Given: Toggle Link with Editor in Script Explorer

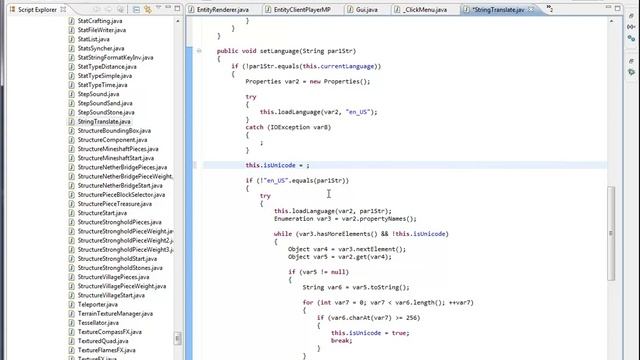Looking at the screenshot, I should pos(147,9).
